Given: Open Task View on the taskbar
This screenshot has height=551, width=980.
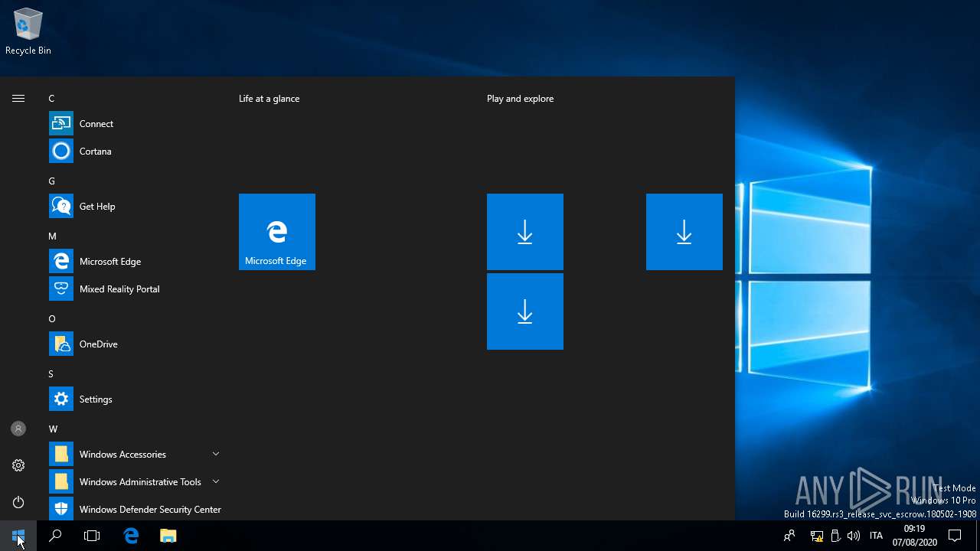Looking at the screenshot, I should pyautogui.click(x=92, y=536).
